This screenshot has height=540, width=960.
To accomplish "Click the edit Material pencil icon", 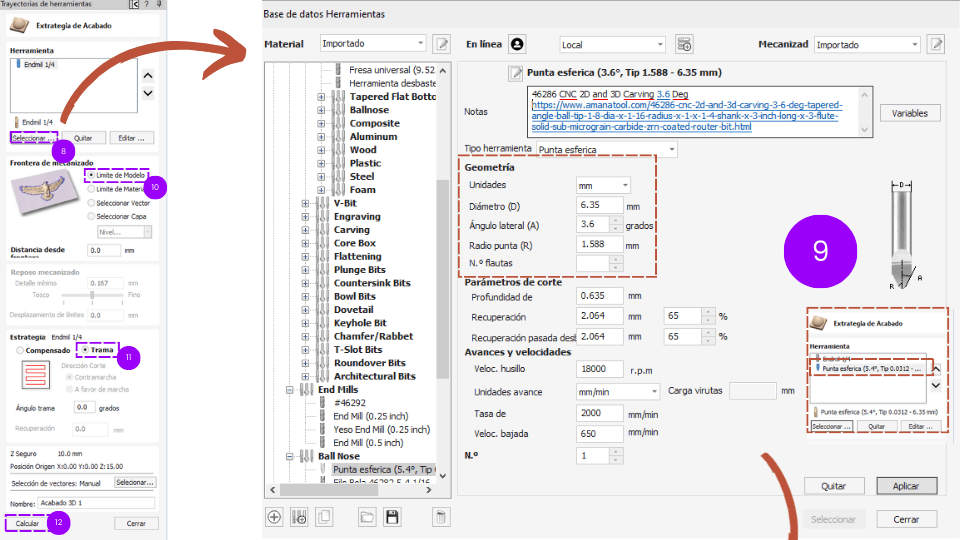I will click(442, 44).
